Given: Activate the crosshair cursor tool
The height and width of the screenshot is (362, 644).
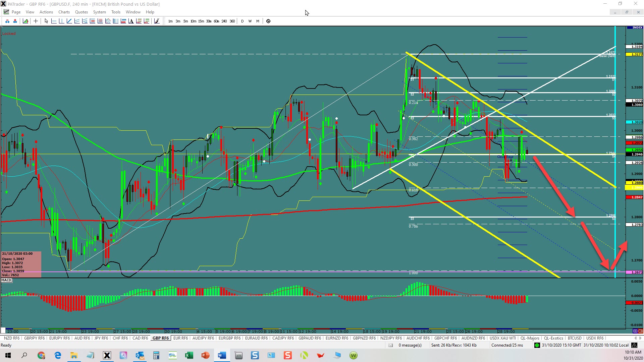Looking at the screenshot, I should point(36,21).
